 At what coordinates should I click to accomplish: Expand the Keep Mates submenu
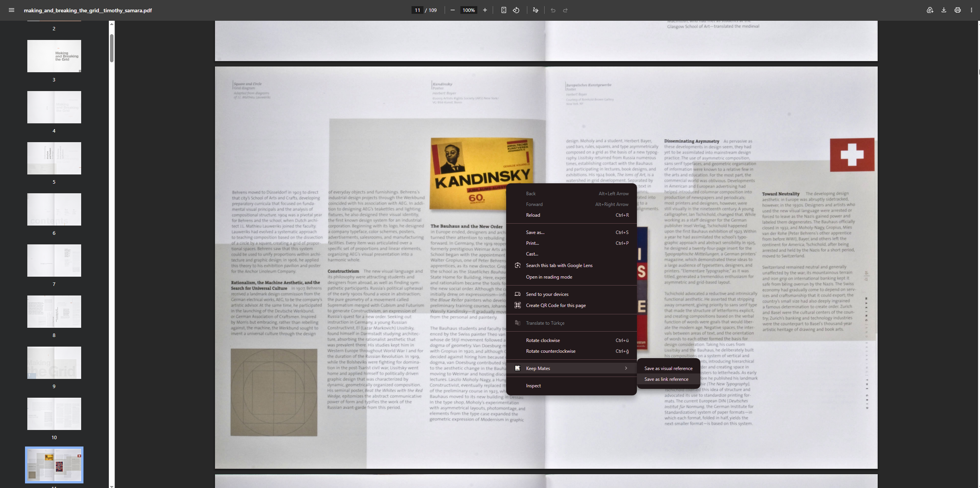[x=572, y=368]
